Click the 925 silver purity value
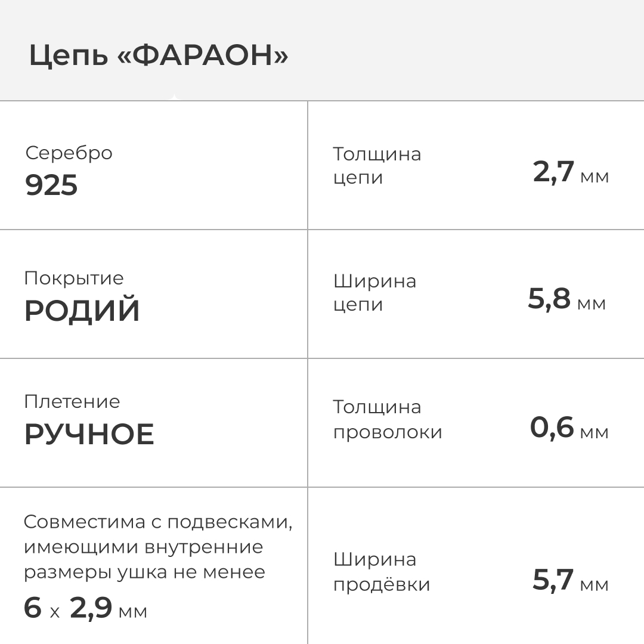Image resolution: width=644 pixels, height=644 pixels. tap(51, 185)
